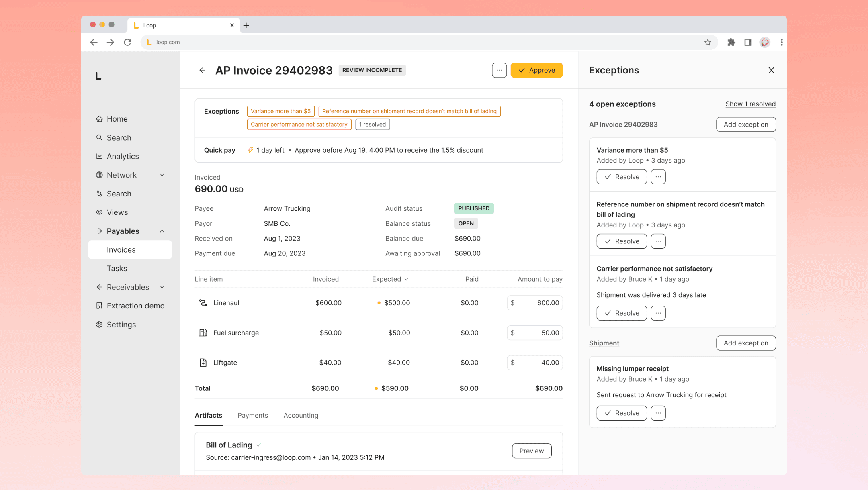Expand the Network section in sidebar

162,175
